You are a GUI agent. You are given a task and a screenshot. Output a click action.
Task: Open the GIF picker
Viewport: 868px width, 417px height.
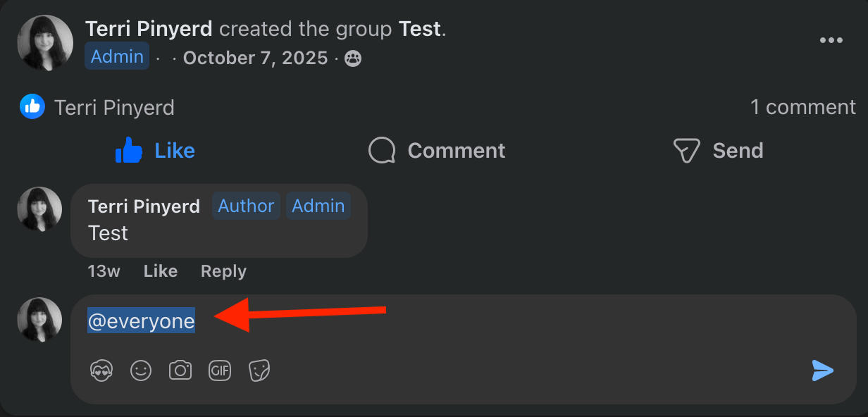(220, 371)
